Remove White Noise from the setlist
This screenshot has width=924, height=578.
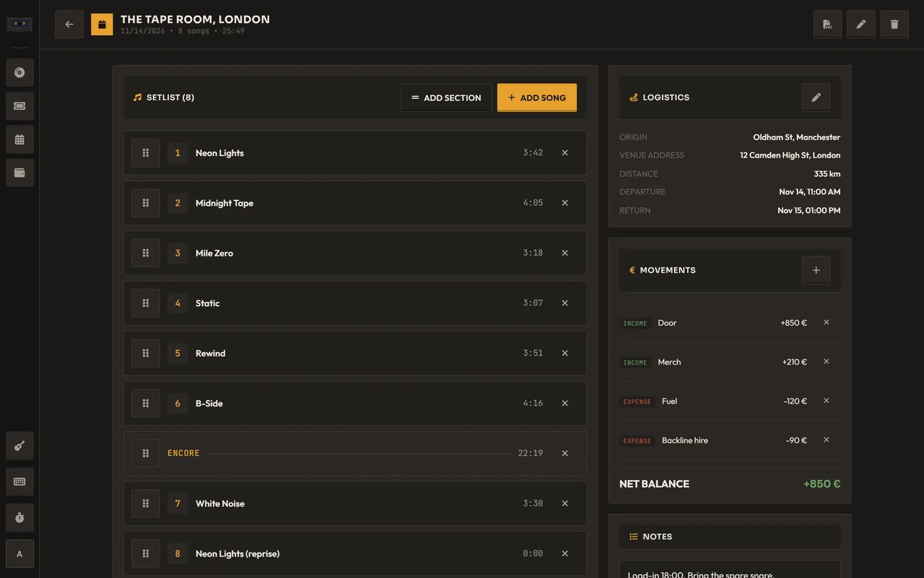point(565,503)
